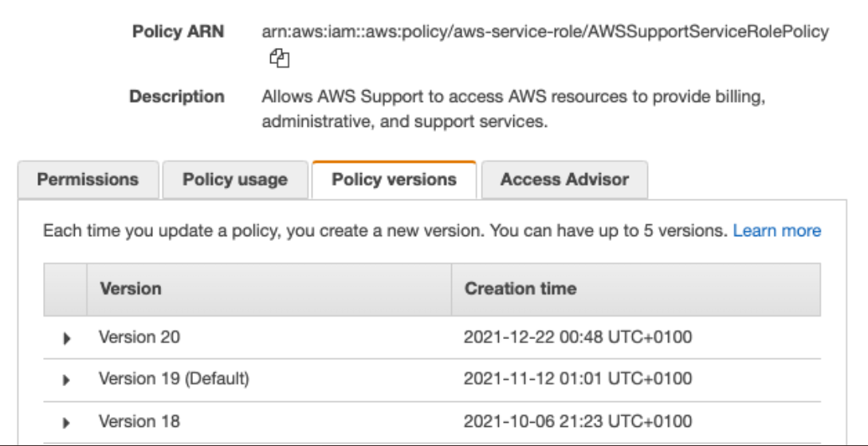Viewport: 868px width, 446px height.
Task: Click the Version 20 label
Action: click(139, 337)
